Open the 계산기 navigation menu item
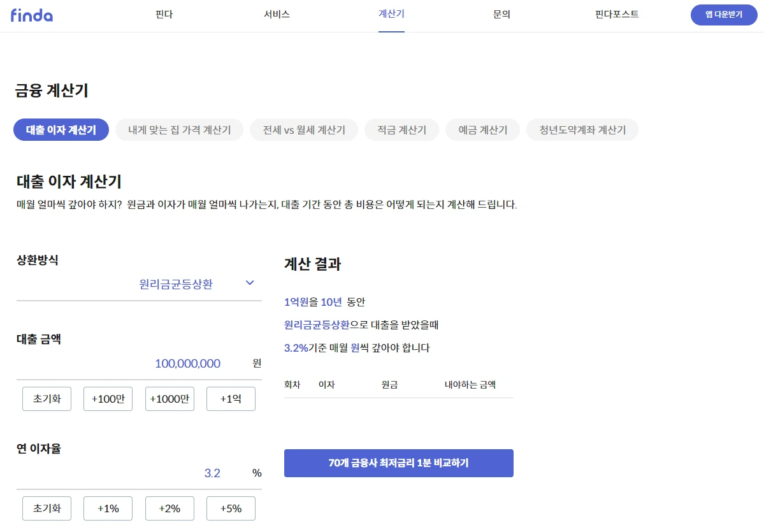 [x=391, y=15]
